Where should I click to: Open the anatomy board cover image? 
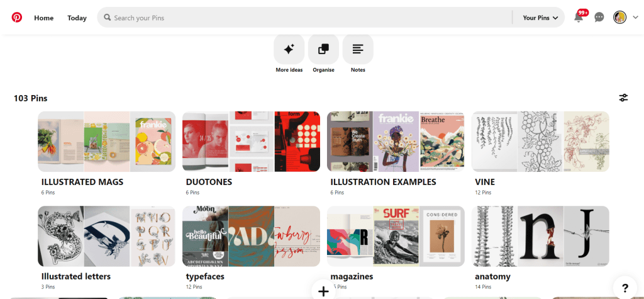540,236
